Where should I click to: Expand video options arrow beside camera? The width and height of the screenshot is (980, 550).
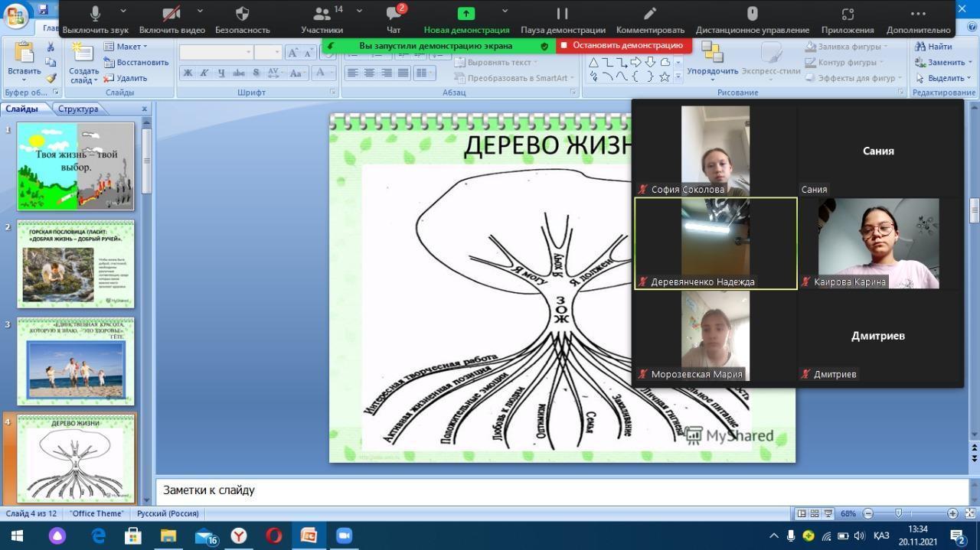[200, 11]
